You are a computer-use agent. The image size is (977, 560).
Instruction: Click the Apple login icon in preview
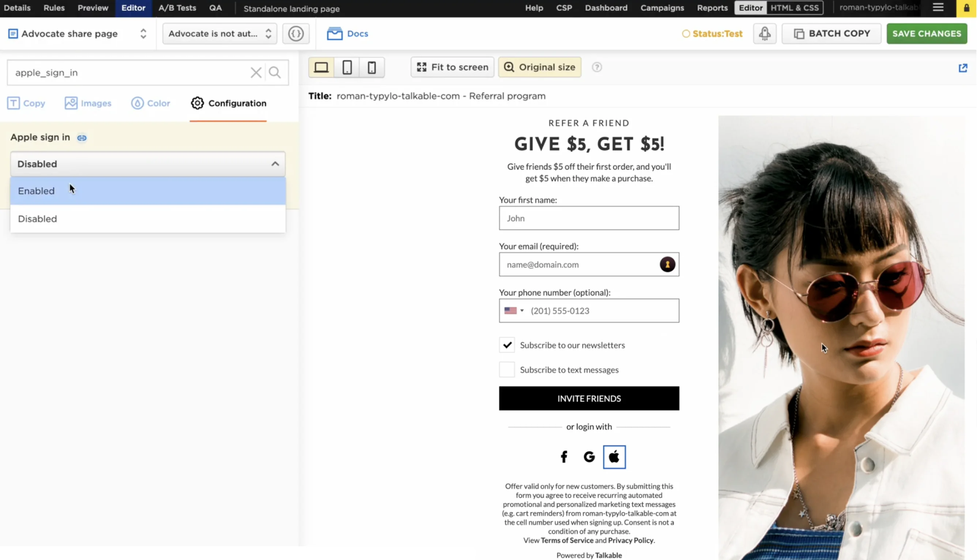tap(614, 457)
